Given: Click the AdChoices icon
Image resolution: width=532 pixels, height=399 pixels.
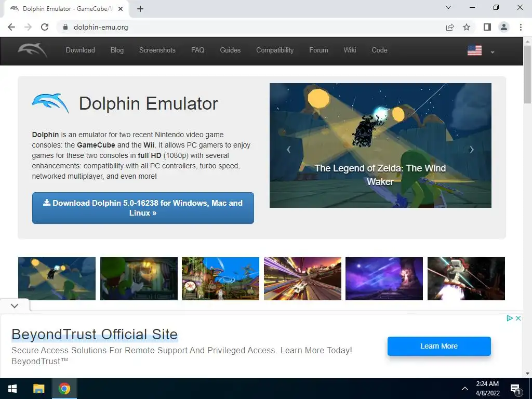Looking at the screenshot, I should point(509,318).
